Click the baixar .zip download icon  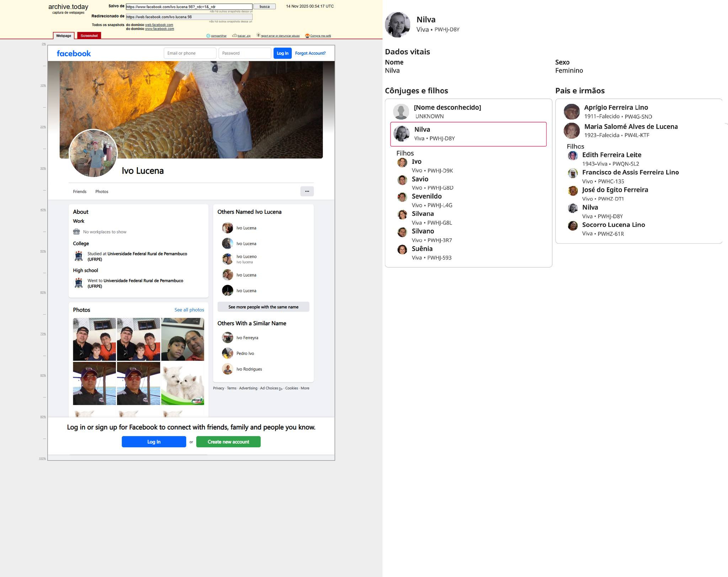235,36
